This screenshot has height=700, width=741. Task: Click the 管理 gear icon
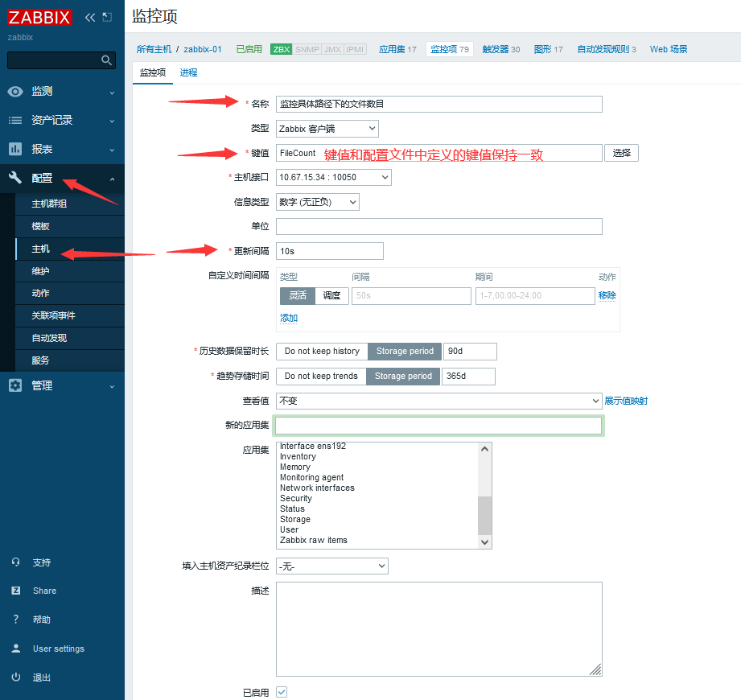(x=15, y=385)
